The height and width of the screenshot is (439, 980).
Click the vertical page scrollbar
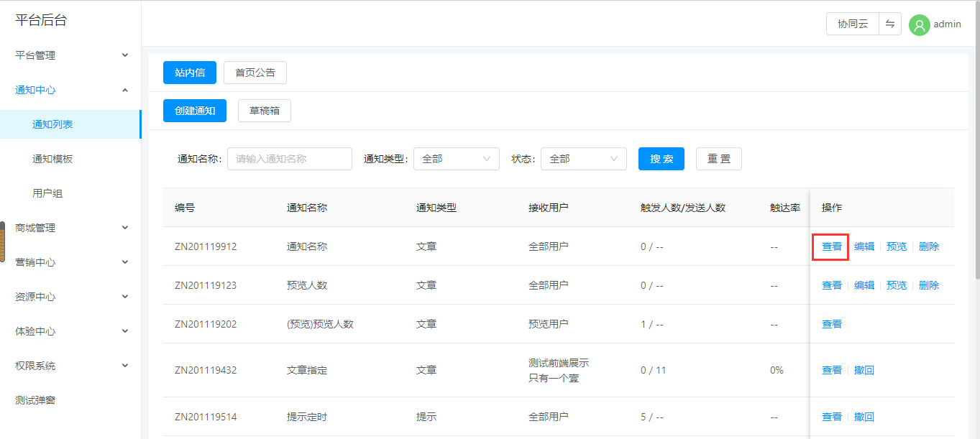tap(976, 140)
